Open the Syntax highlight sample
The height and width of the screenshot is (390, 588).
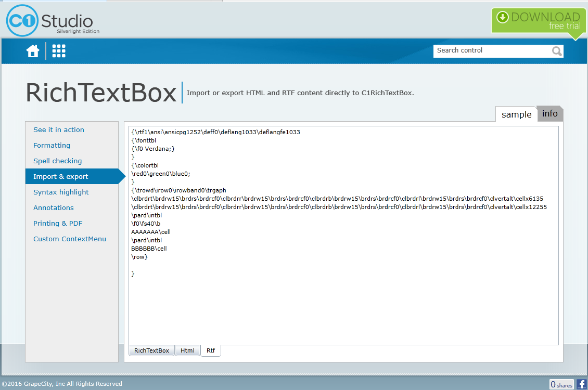(x=61, y=192)
